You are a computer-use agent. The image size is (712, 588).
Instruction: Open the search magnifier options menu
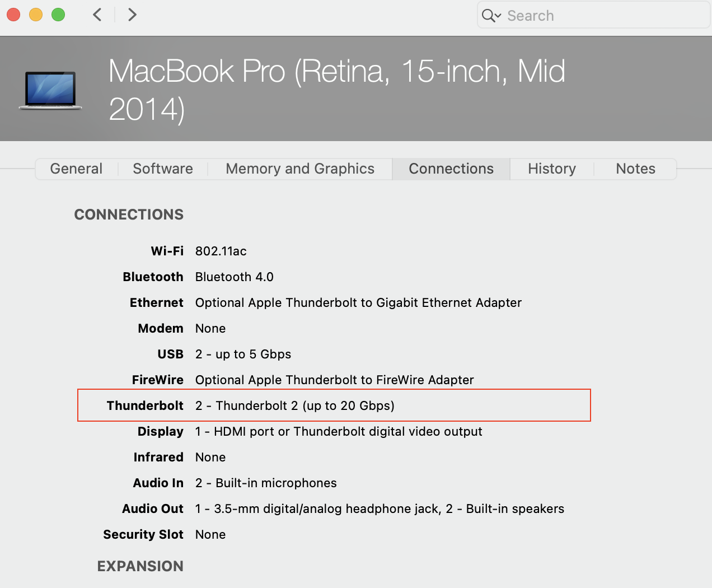(x=491, y=16)
